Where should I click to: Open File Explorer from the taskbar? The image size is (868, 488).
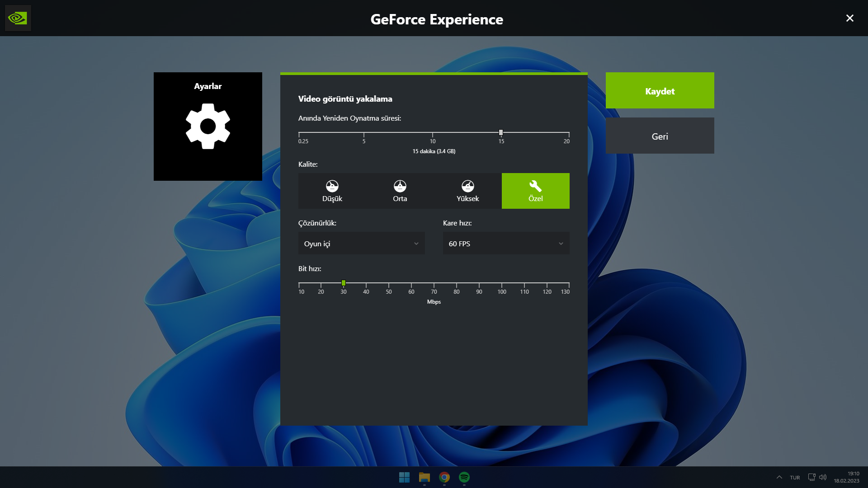pos(424,477)
